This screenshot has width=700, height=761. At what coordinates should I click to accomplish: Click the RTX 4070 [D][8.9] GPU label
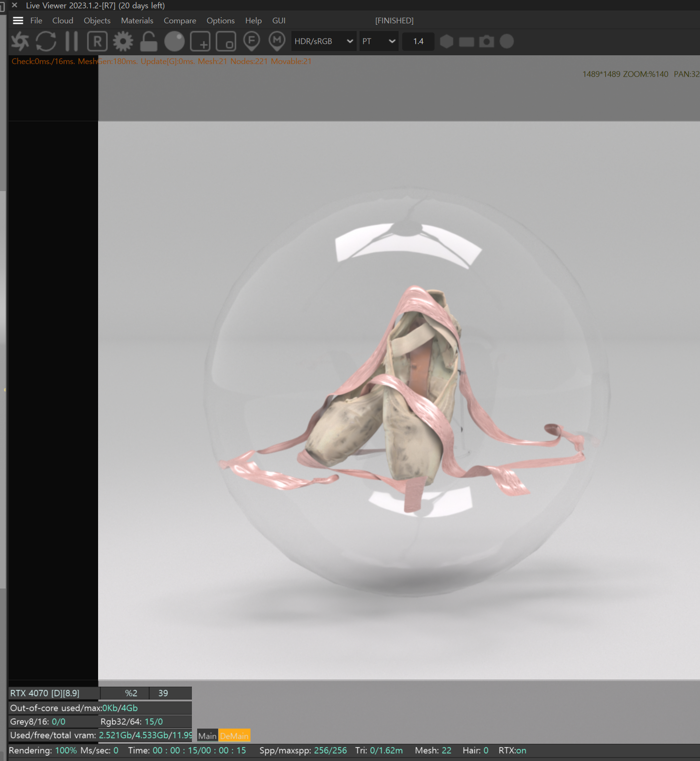[x=45, y=693]
